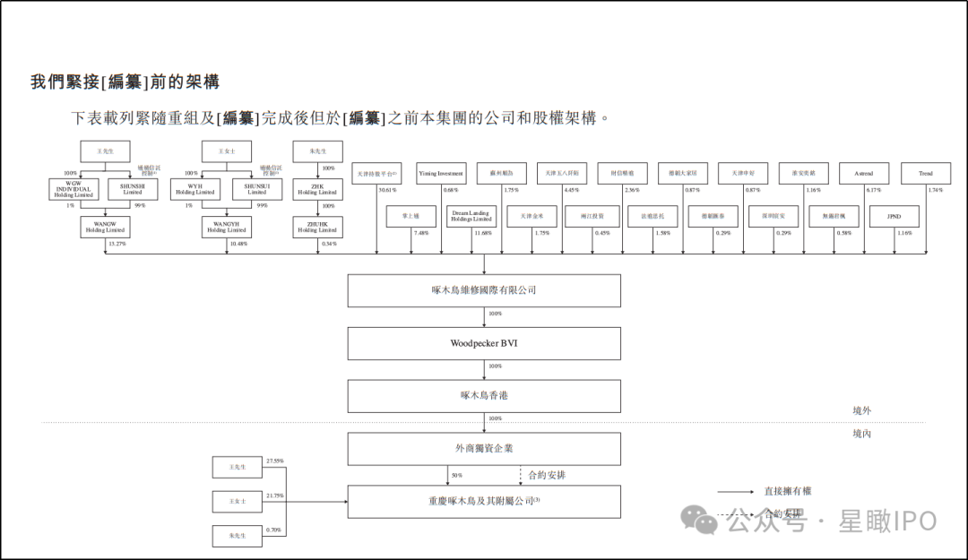Click the WANGYH Holding Limited box
Screen dimensions: 968x560
pyautogui.click(x=227, y=227)
